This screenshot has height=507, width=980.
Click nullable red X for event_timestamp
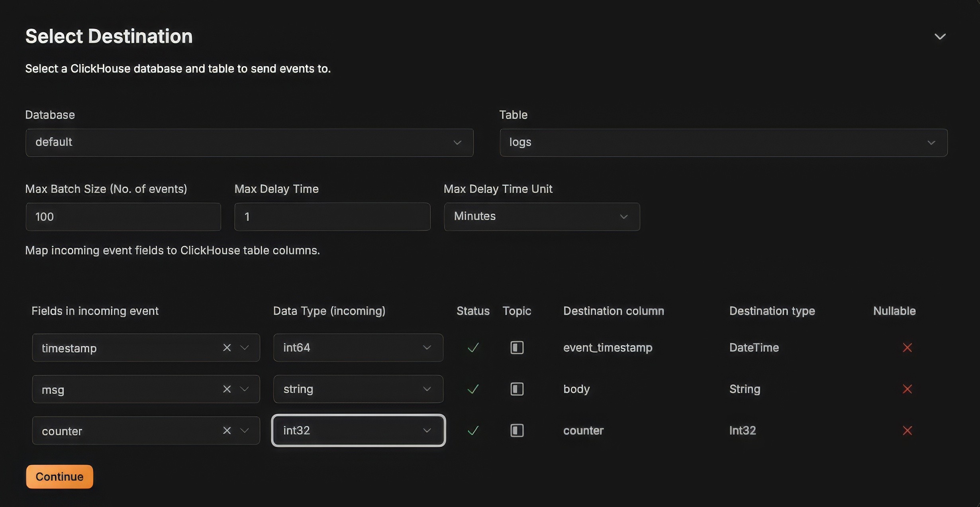pos(907,348)
